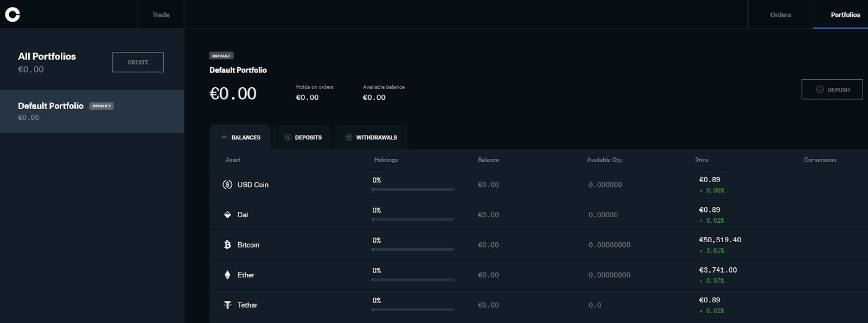Open the Trade tab
Viewport: 868px width, 323px height.
pos(161,15)
